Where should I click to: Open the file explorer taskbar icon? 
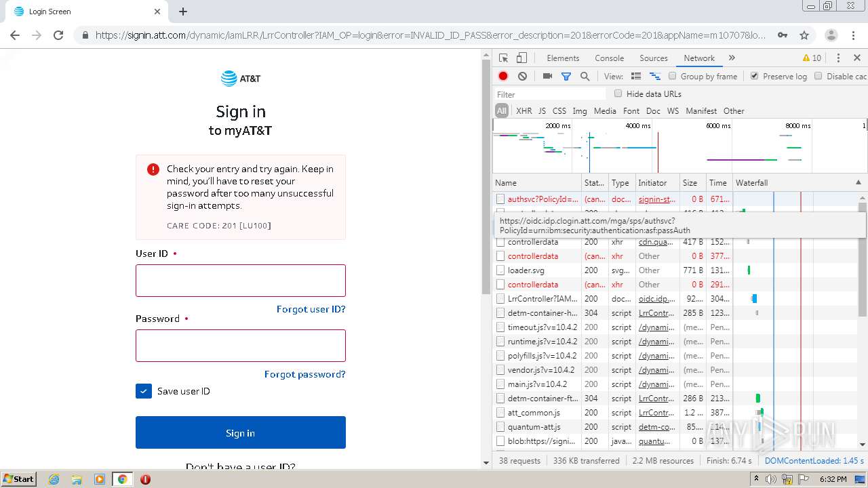click(77, 479)
